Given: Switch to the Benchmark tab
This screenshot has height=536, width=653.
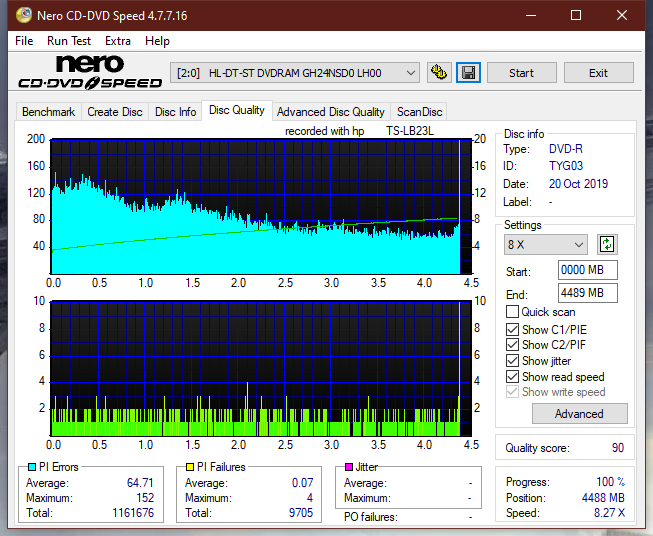Looking at the screenshot, I should [48, 112].
